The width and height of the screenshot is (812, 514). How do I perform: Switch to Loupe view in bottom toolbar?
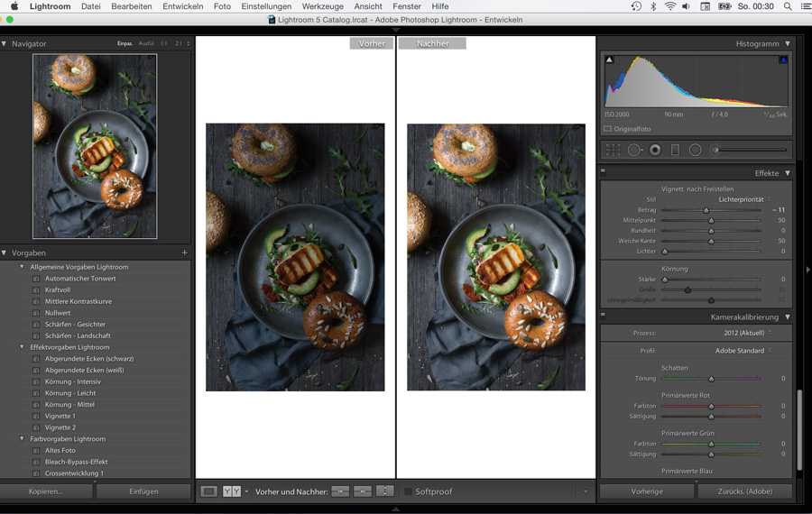[x=209, y=491]
